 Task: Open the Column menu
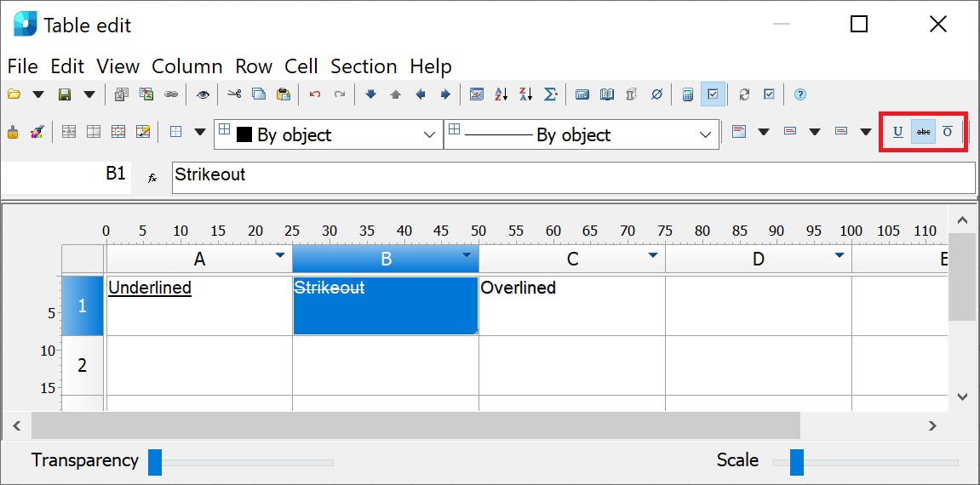pos(186,66)
